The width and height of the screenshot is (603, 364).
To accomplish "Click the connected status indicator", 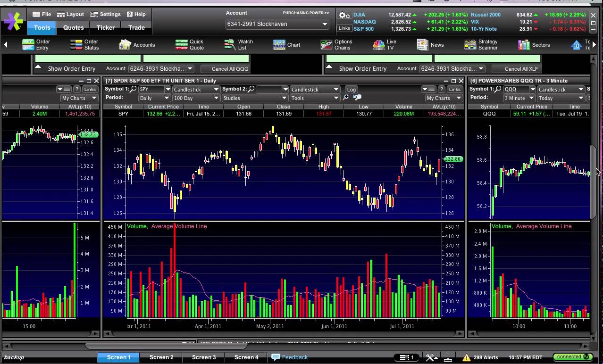I will pos(572,357).
